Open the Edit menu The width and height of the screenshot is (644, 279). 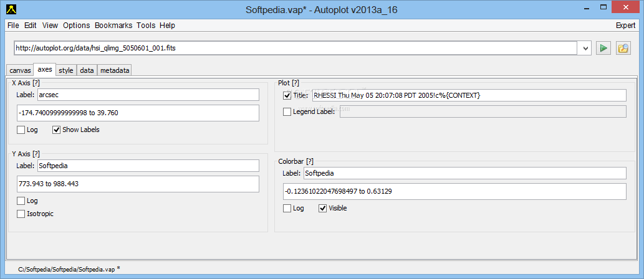(31, 26)
